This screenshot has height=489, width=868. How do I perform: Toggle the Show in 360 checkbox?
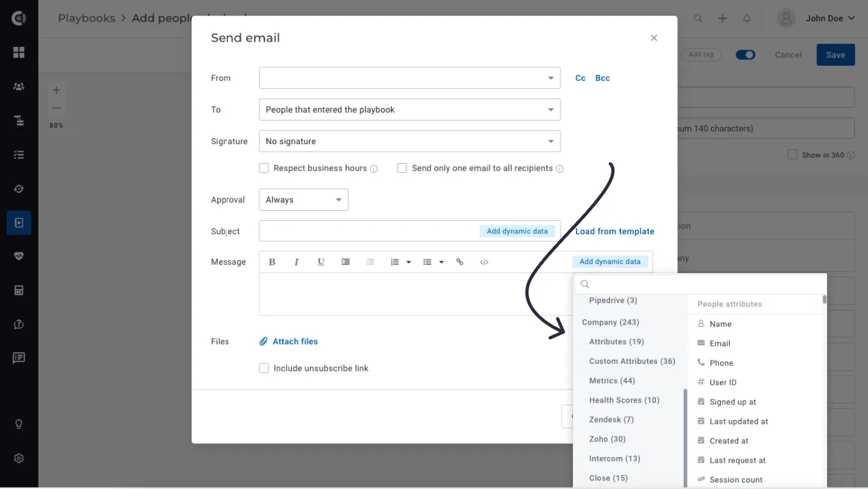(792, 155)
